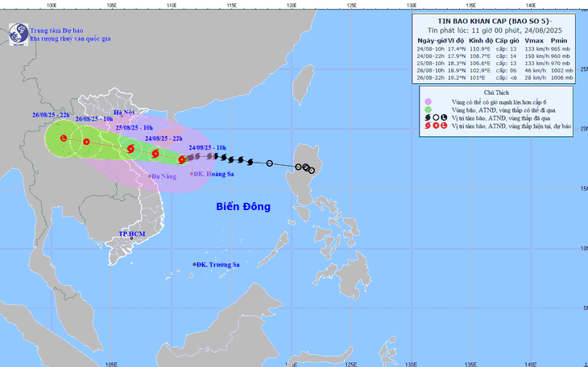The height and width of the screenshot is (367, 588).
Task: Click the ĐK. Trường Sa location dot
Action: click(x=194, y=264)
